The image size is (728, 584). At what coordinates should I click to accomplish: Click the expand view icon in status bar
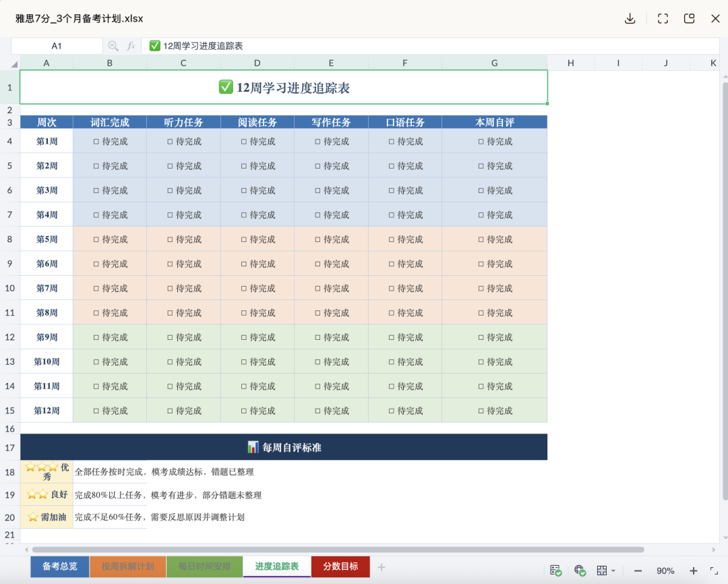(714, 571)
